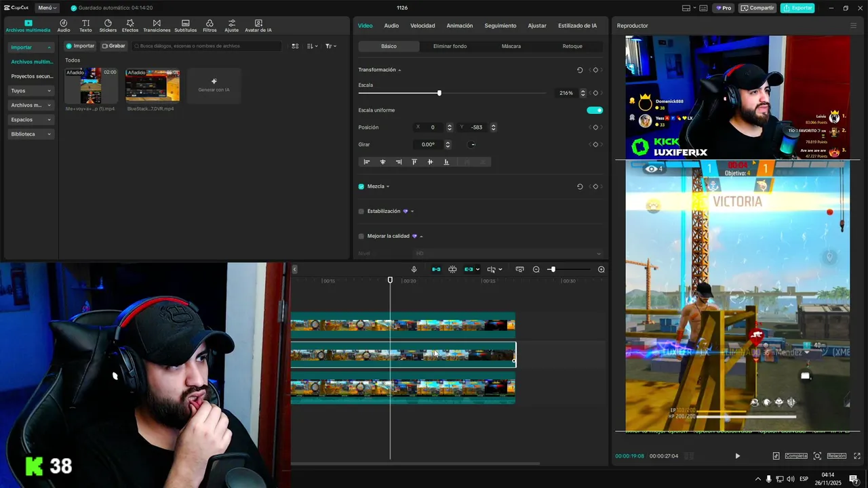868x488 pixels.
Task: Align clip center horizontally icon
Action: 382,162
